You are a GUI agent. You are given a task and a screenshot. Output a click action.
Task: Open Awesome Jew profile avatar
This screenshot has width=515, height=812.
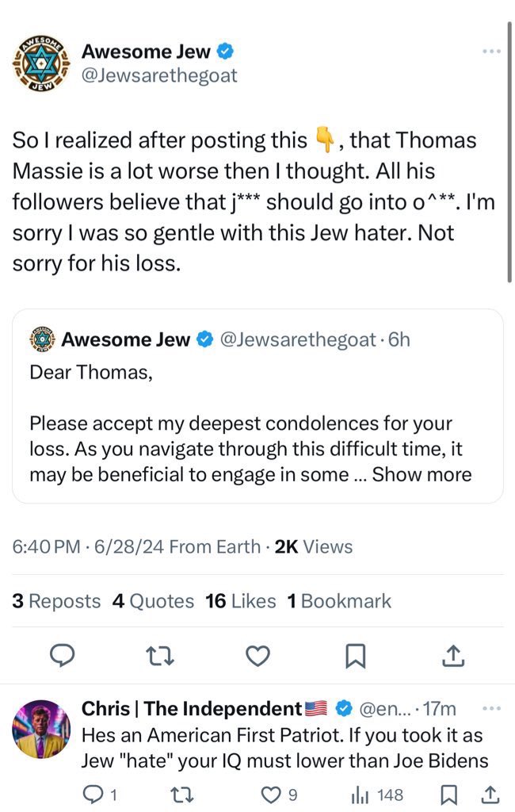pos(41,65)
